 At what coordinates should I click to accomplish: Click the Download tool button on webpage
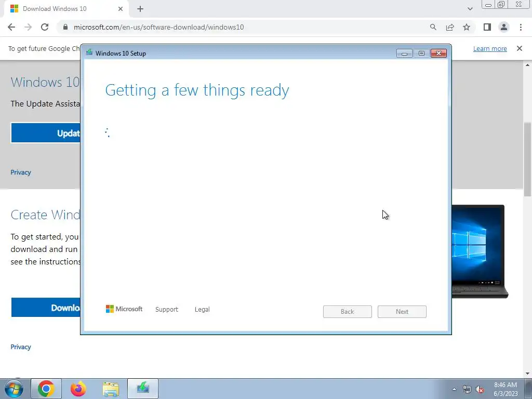coord(46,308)
